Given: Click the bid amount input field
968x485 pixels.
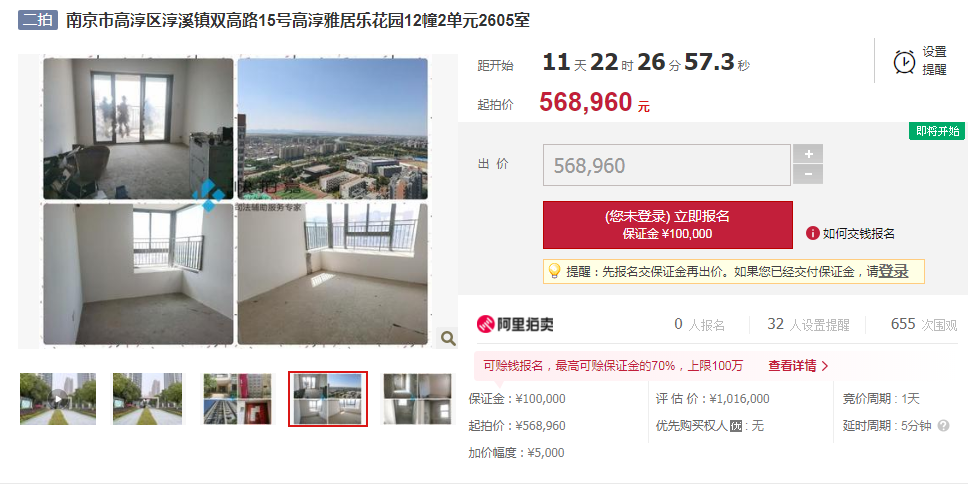Looking at the screenshot, I should pos(667,165).
